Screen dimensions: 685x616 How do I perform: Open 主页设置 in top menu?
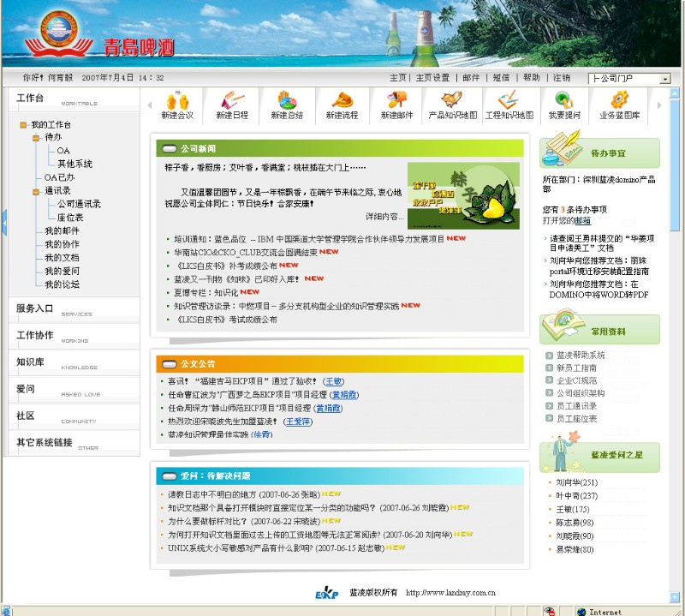(x=432, y=78)
